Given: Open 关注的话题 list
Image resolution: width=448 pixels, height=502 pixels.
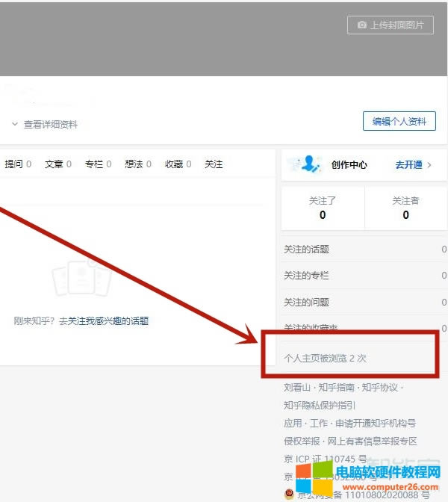Looking at the screenshot, I should (306, 250).
